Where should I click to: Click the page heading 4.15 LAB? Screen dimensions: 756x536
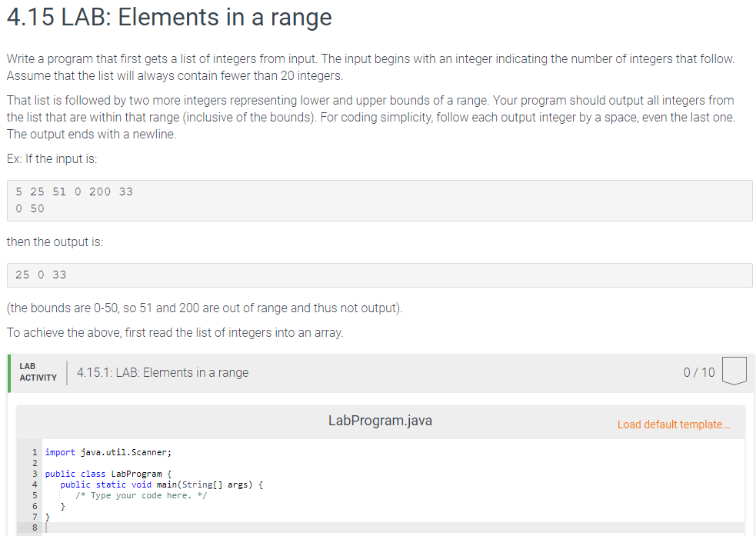169,18
